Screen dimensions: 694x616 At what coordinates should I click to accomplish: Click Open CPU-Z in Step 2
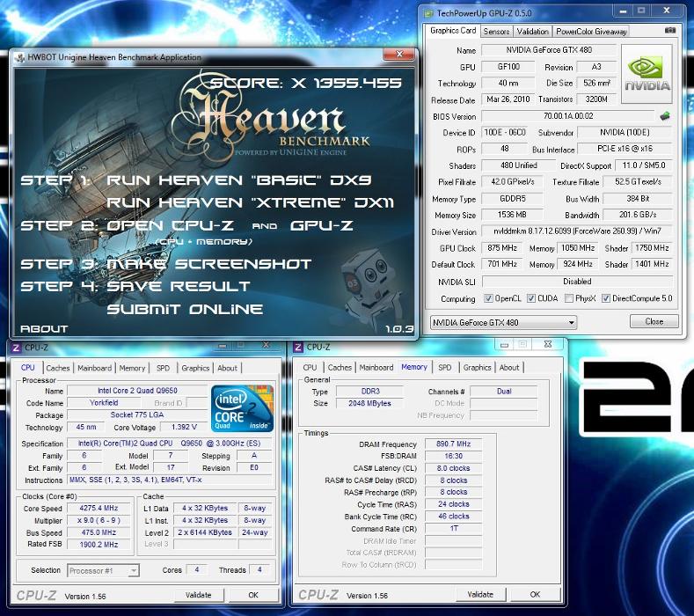[x=170, y=225]
